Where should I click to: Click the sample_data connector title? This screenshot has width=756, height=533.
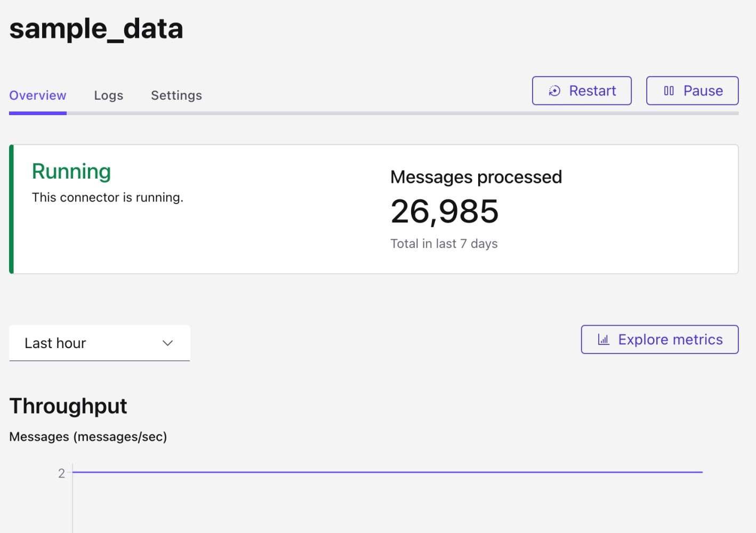pyautogui.click(x=96, y=29)
